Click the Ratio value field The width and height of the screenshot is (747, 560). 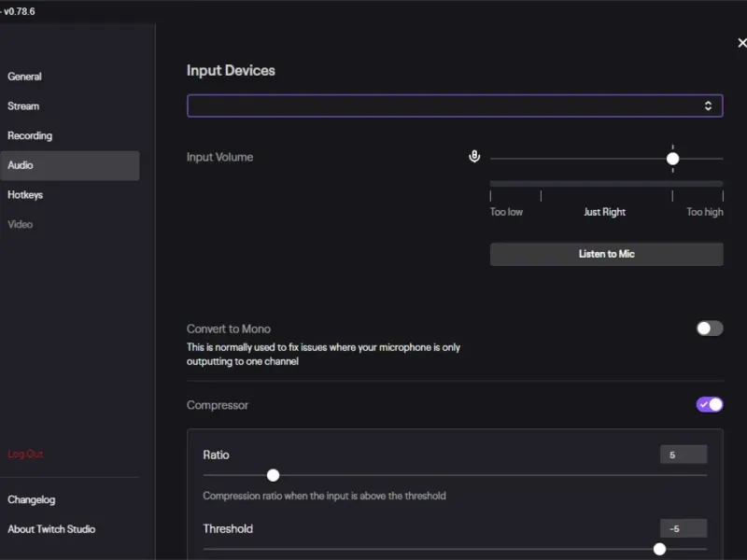click(683, 455)
